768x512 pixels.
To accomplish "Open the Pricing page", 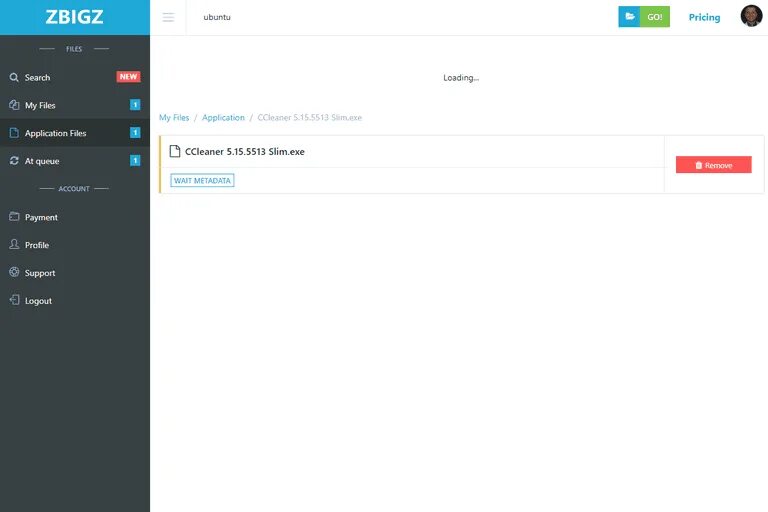I will coord(704,17).
